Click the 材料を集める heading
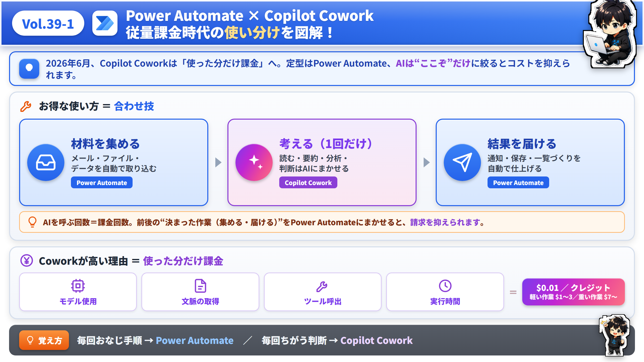644x362 pixels. (105, 144)
